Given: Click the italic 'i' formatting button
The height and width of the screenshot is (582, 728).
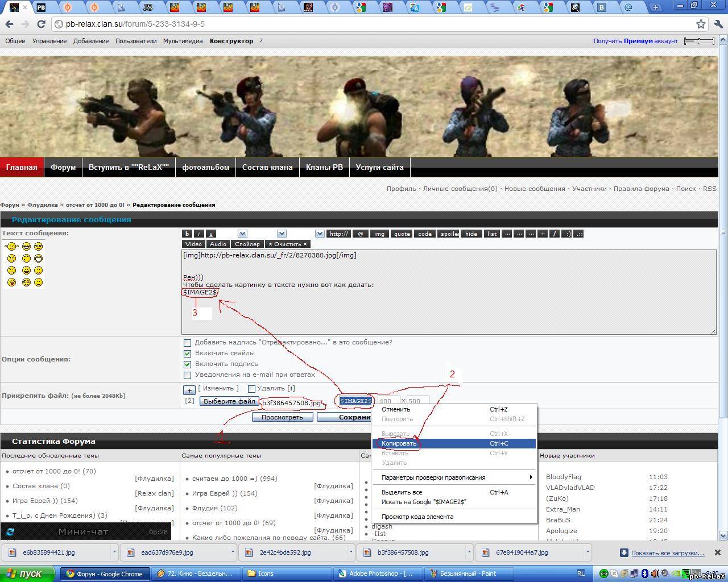Looking at the screenshot, I should [198, 234].
